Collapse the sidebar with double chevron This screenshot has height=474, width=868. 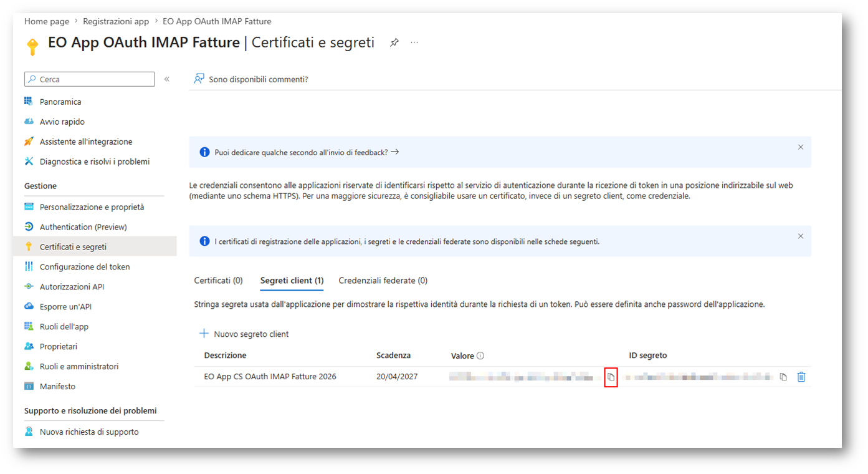[x=167, y=79]
